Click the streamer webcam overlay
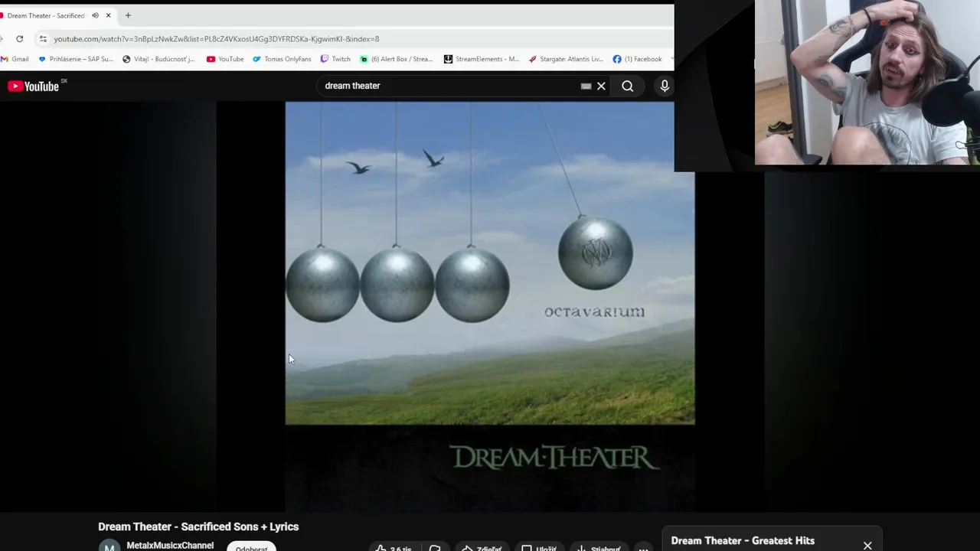 (867, 83)
